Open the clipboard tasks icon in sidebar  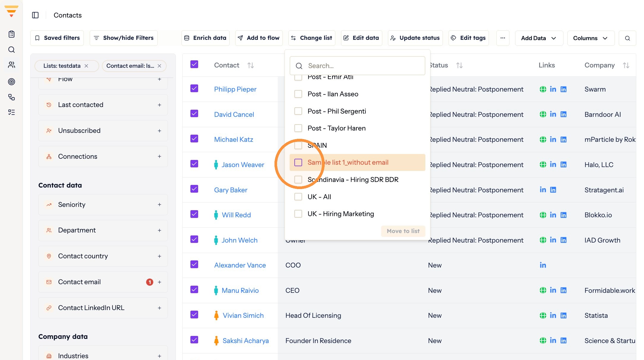(x=12, y=34)
